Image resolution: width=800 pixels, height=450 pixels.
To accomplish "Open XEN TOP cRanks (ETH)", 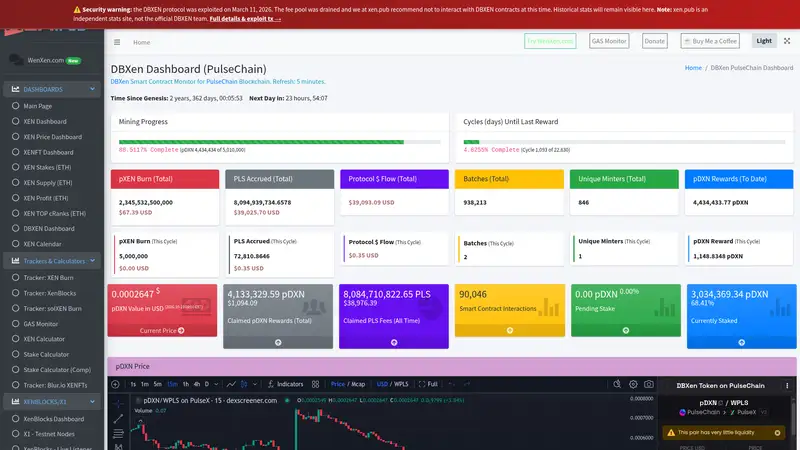I will [x=54, y=213].
